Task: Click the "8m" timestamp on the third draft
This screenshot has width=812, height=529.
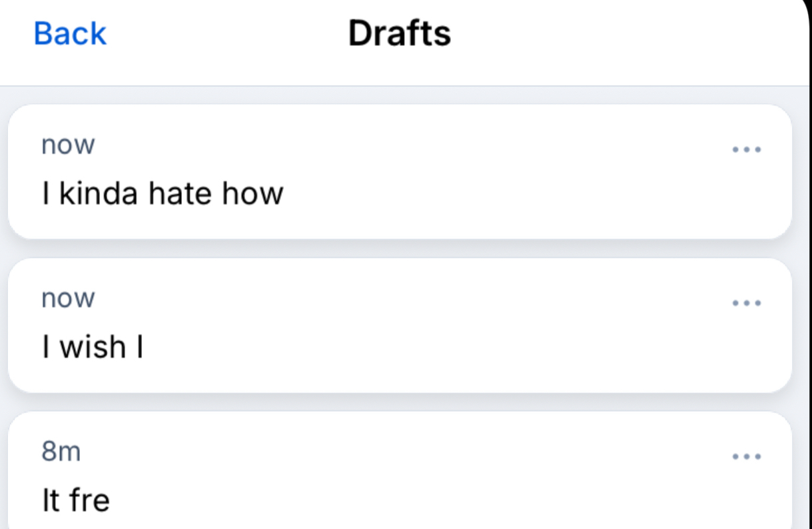Action: pyautogui.click(x=61, y=452)
